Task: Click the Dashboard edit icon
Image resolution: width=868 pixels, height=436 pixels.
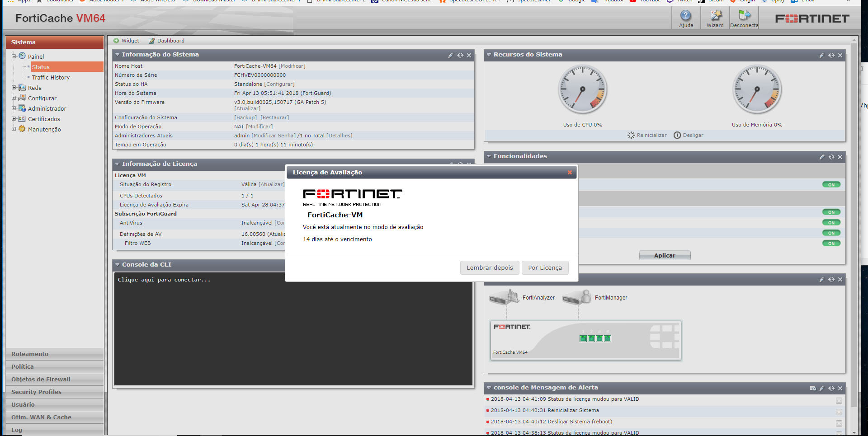Action: pos(151,41)
